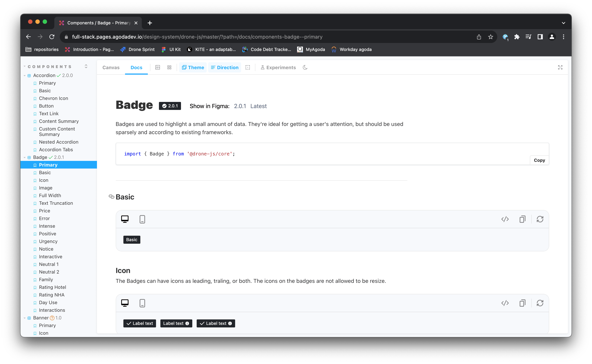Open the Experiments toolbar item

[x=278, y=67]
